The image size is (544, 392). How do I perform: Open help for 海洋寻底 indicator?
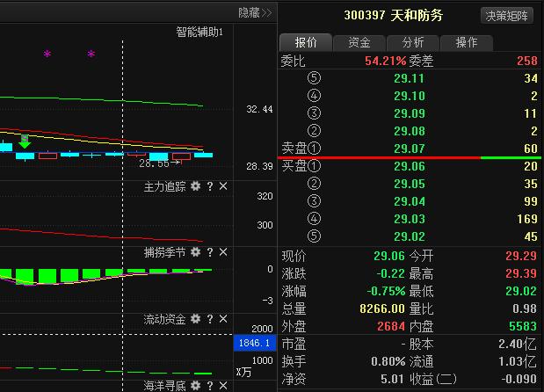(x=210, y=386)
